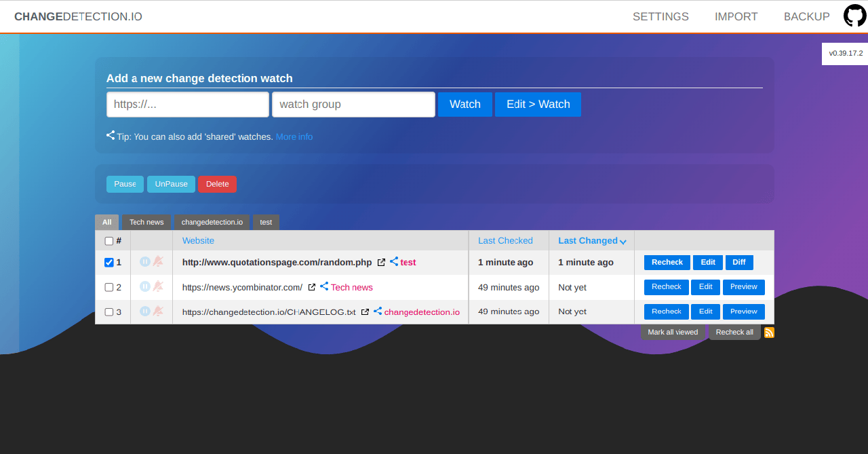This screenshot has width=868, height=454.
Task: Open the GitHub icon in header
Action: coord(854,16)
